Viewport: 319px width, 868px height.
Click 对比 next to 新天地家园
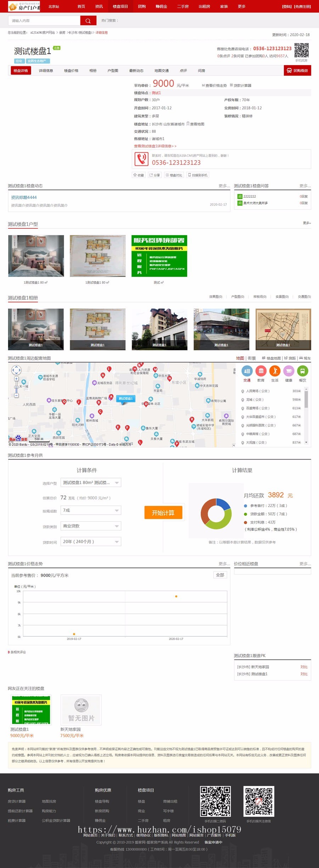(304, 667)
